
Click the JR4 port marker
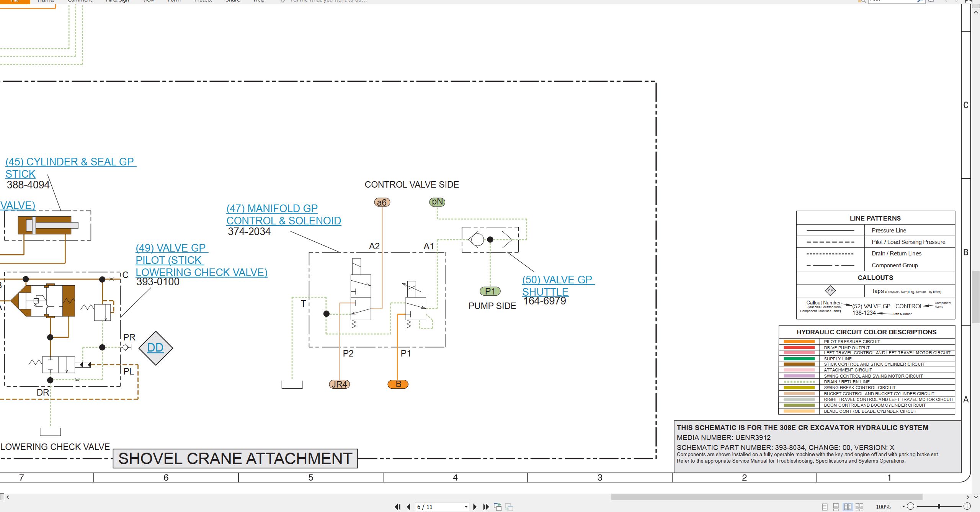tap(339, 384)
